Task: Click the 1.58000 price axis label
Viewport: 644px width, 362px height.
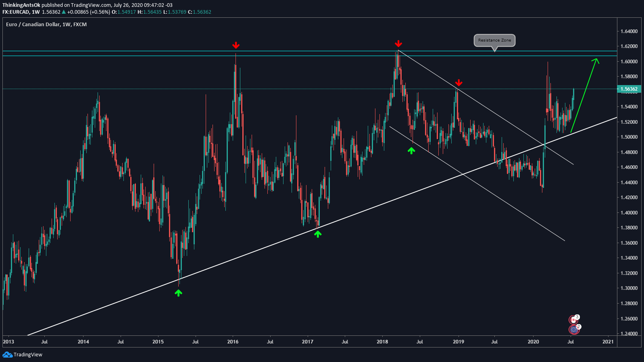Action: (629, 77)
